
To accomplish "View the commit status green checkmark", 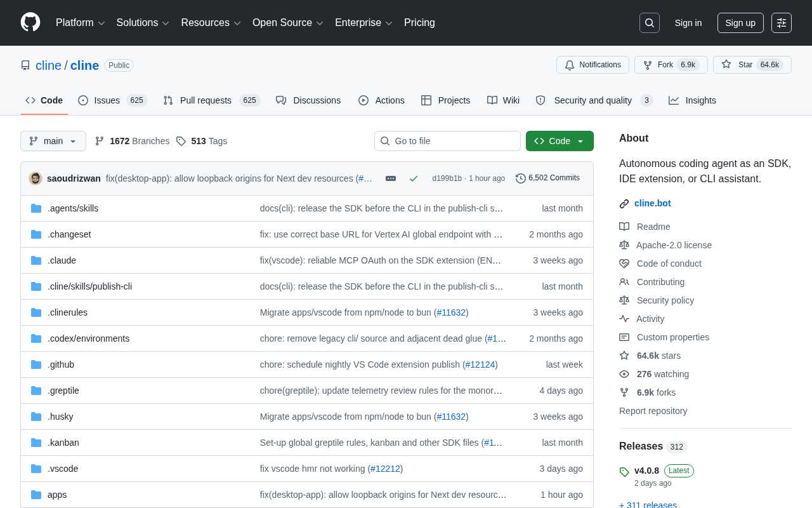I will [x=414, y=178].
